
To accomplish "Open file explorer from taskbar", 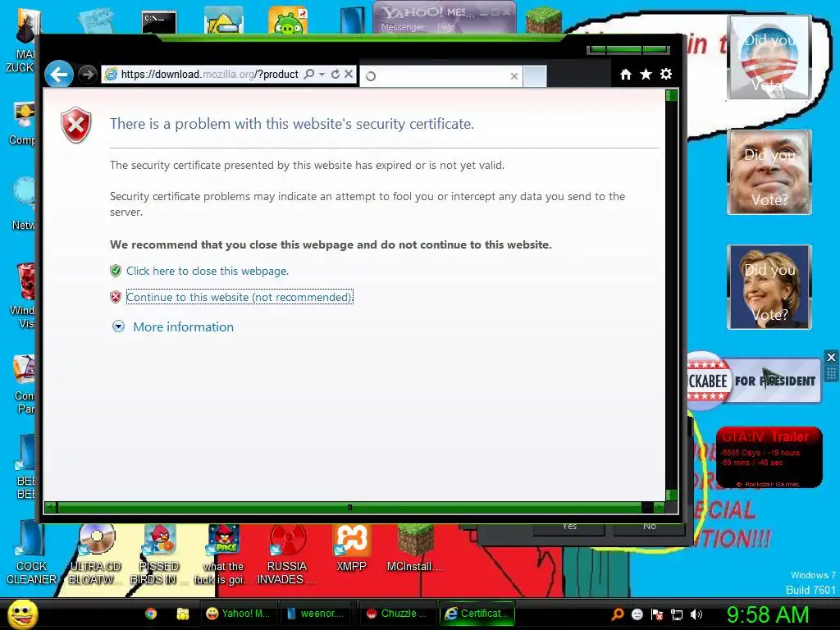I will (183, 614).
